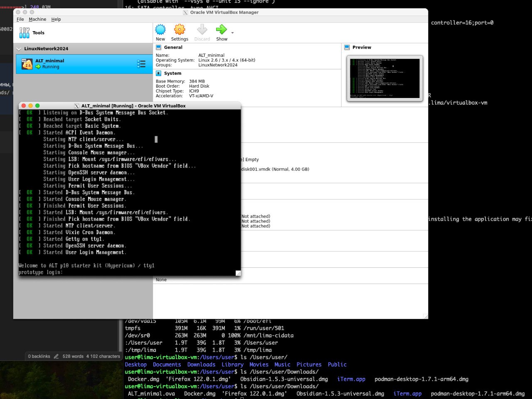Click the Chipset Type value 'ICH9'

click(194, 91)
